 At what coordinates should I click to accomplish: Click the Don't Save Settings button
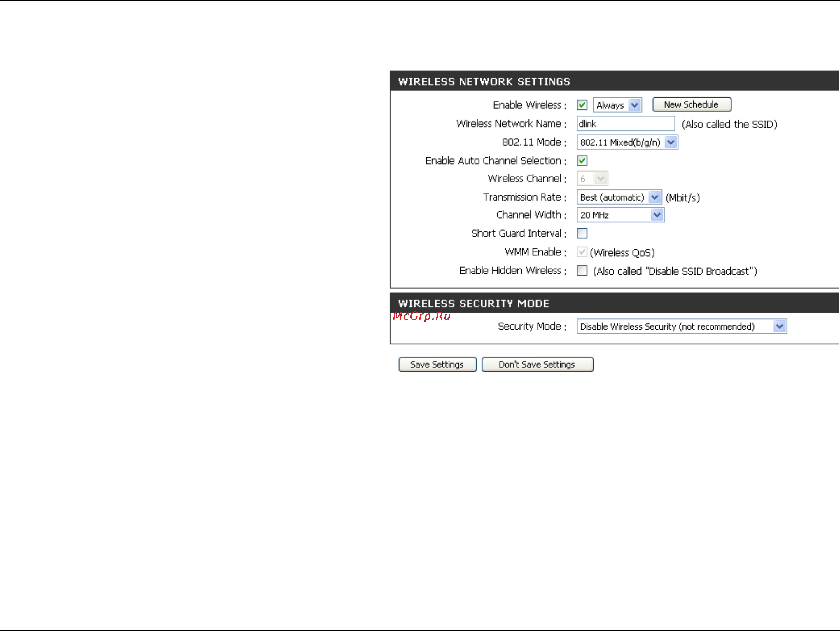coord(537,364)
